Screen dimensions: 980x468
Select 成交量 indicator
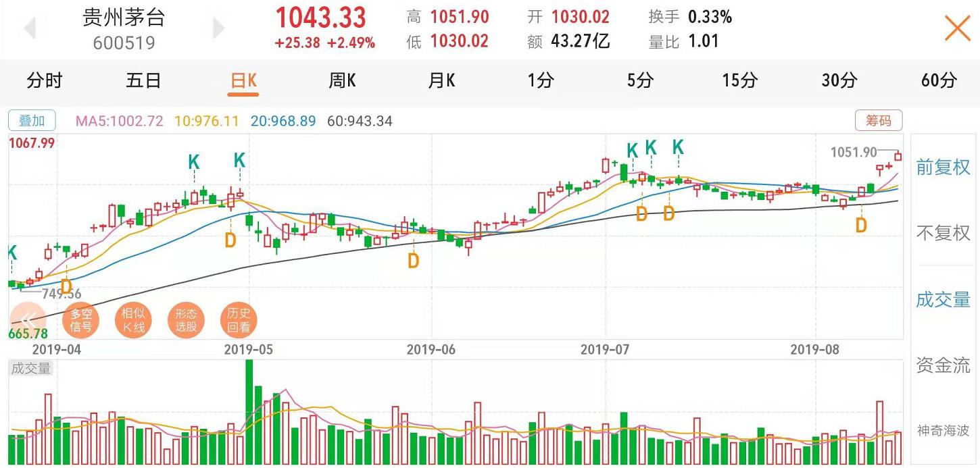(943, 300)
